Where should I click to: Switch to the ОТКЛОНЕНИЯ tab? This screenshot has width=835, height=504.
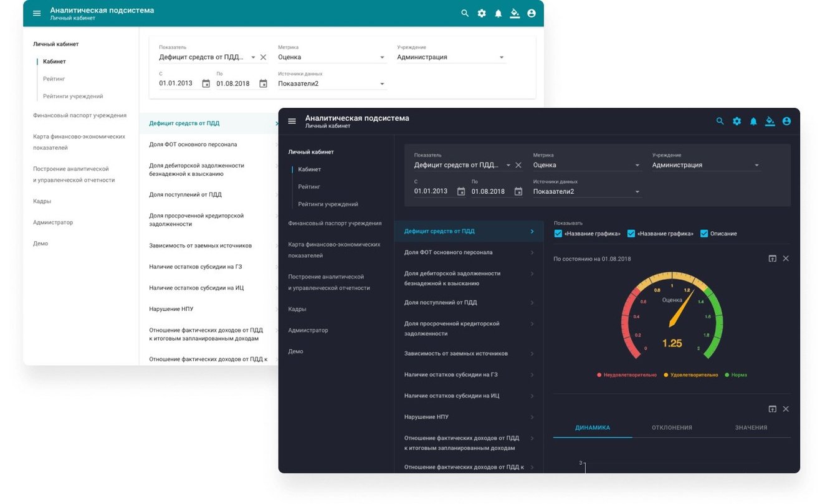(x=672, y=427)
